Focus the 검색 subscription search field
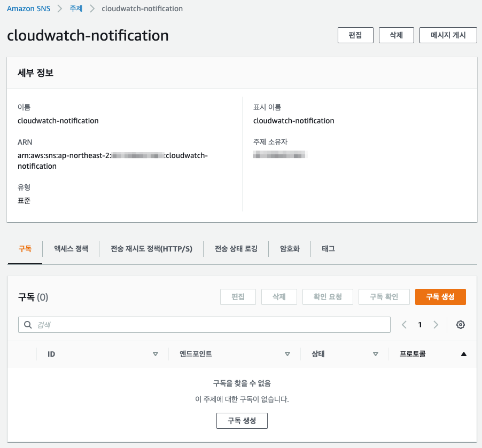Image resolution: width=482 pixels, height=448 pixels. pos(204,325)
